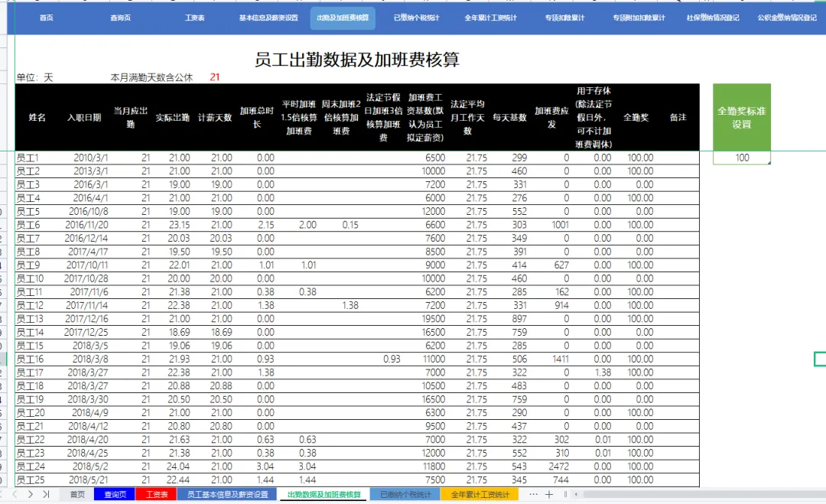Select the red 21 full-attendance days cell
The height and width of the screenshot is (504, 826).
[x=214, y=77]
